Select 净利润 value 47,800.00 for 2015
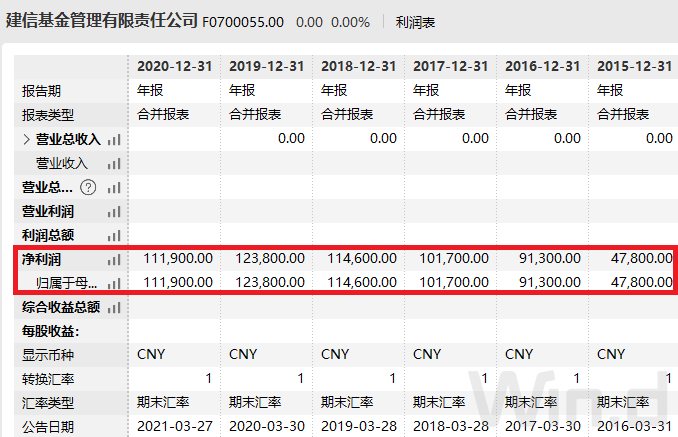 pos(642,258)
